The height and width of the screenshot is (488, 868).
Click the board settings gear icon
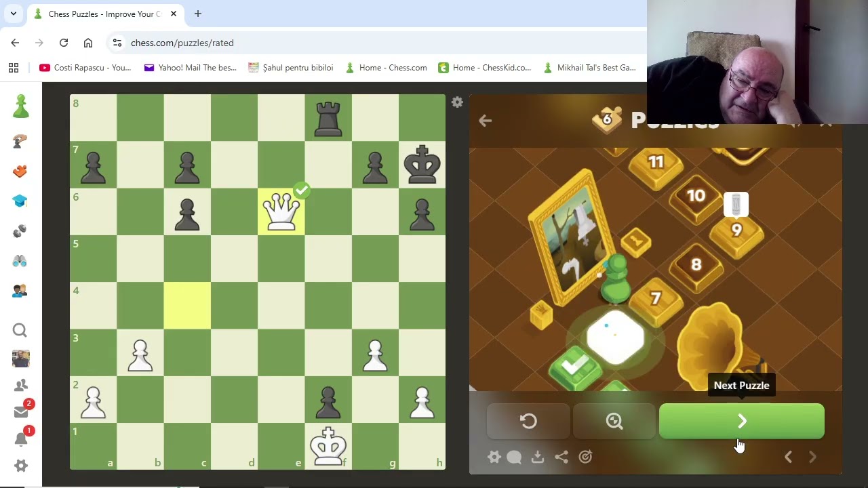(x=457, y=102)
